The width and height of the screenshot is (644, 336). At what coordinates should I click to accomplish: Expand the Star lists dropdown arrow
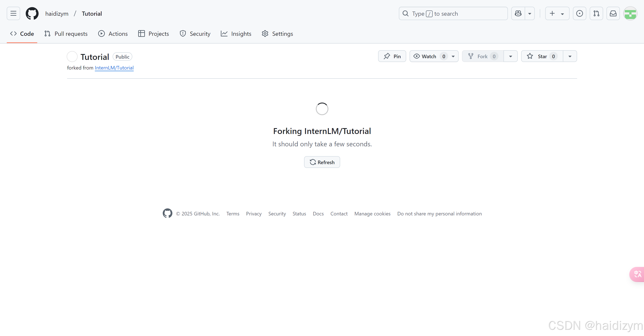coord(570,56)
